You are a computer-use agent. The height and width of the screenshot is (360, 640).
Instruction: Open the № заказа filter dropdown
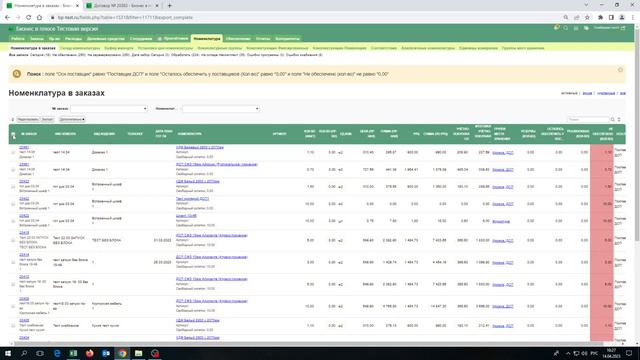click(109, 109)
